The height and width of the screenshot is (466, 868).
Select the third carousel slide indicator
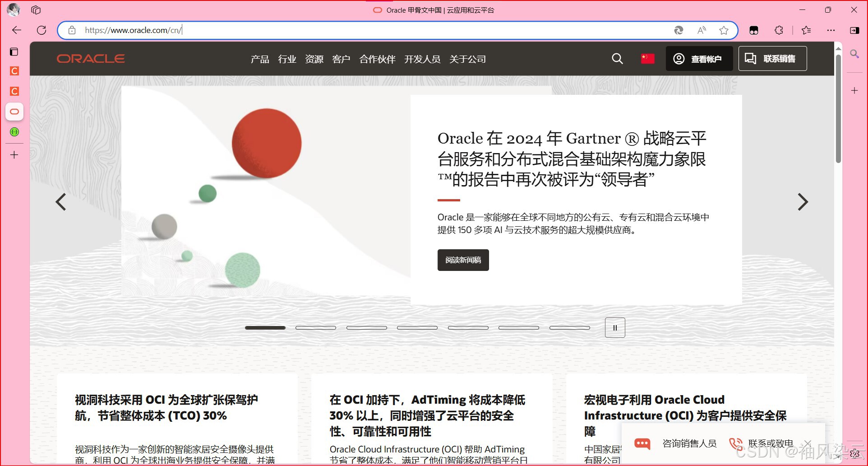(x=367, y=328)
